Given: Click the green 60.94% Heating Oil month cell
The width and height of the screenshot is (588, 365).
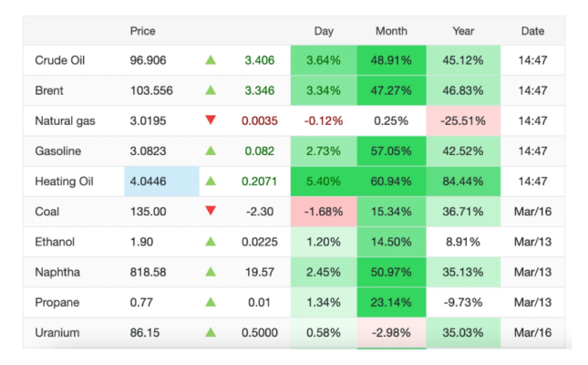Looking at the screenshot, I should [393, 182].
